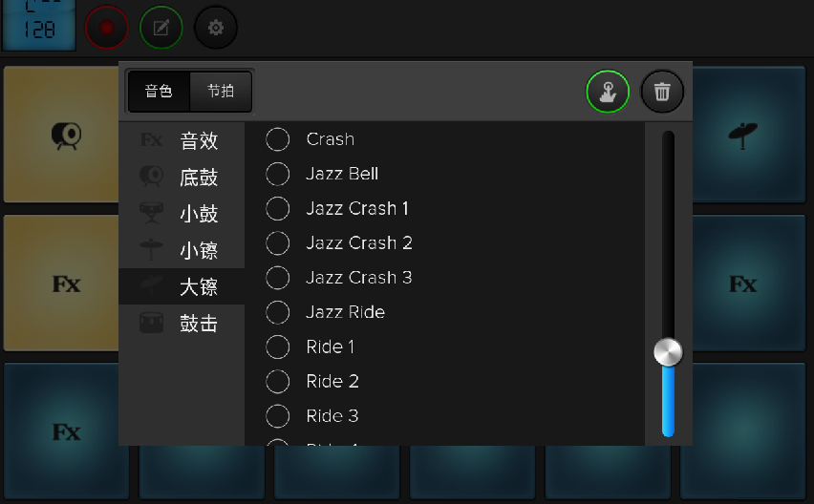Click the red record button

coord(106,28)
